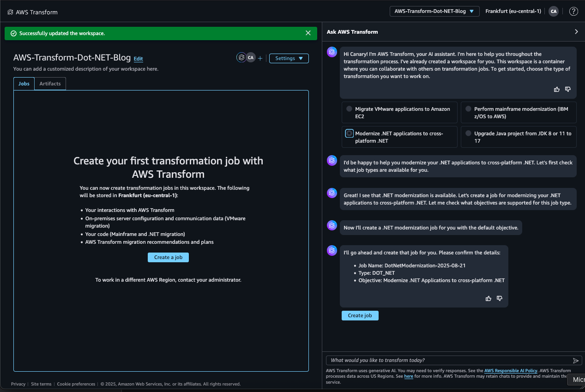The image size is (585, 392).
Task: Select Migrate VMware applications to Amazon EC2
Action: click(x=399, y=113)
